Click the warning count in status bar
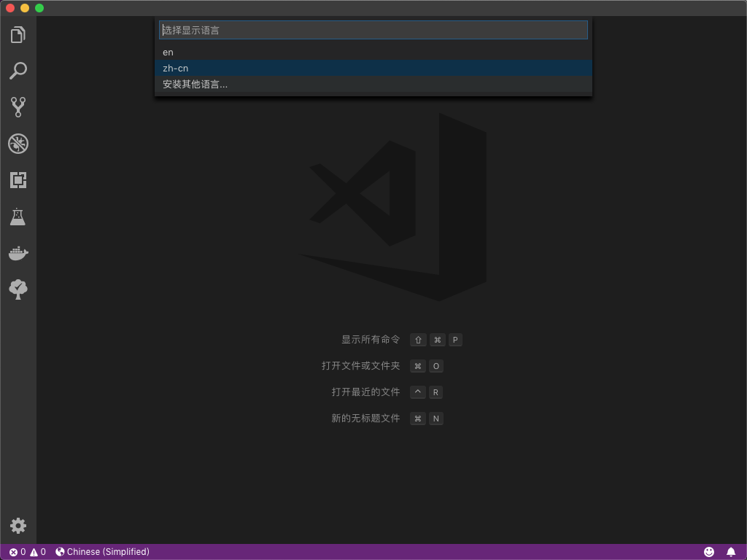The width and height of the screenshot is (747, 560). coord(38,552)
